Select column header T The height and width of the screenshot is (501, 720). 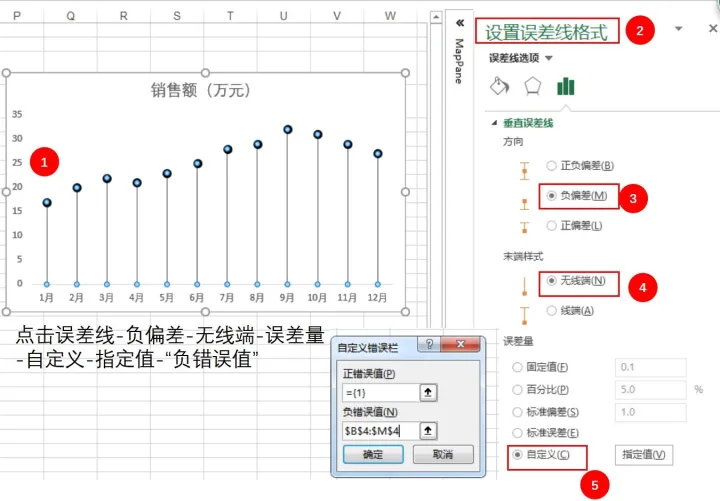tap(230, 16)
